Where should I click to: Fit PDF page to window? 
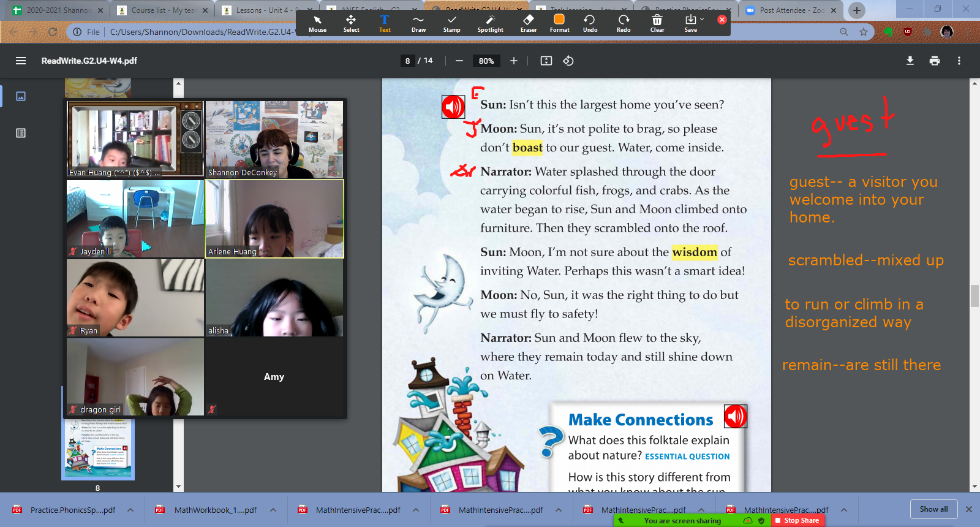546,61
